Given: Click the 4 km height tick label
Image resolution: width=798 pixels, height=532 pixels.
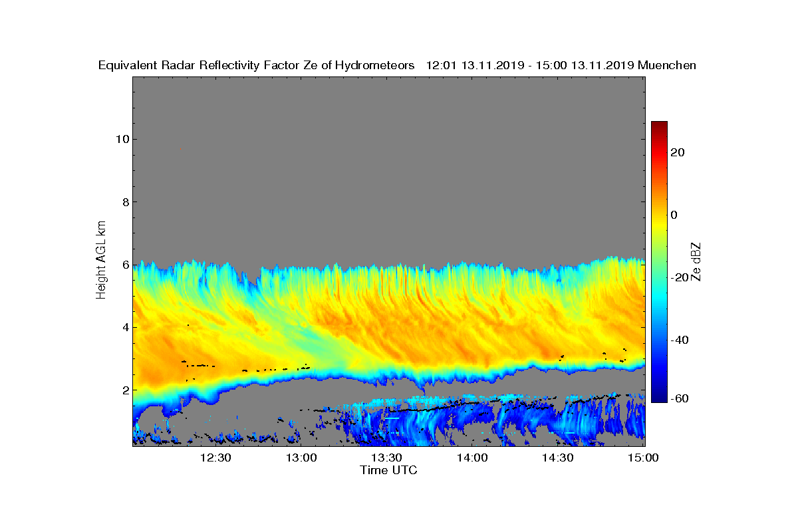Looking at the screenshot, I should pyautogui.click(x=126, y=327).
